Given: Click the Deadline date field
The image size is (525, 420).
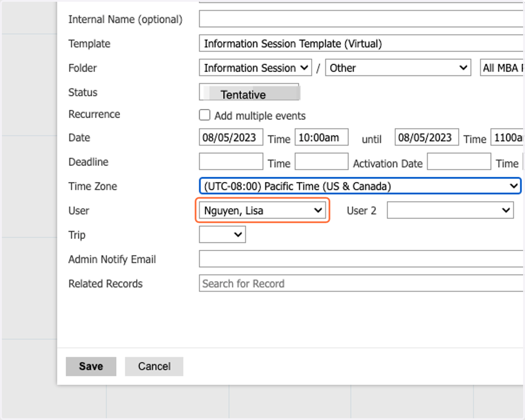Looking at the screenshot, I should tap(231, 161).
